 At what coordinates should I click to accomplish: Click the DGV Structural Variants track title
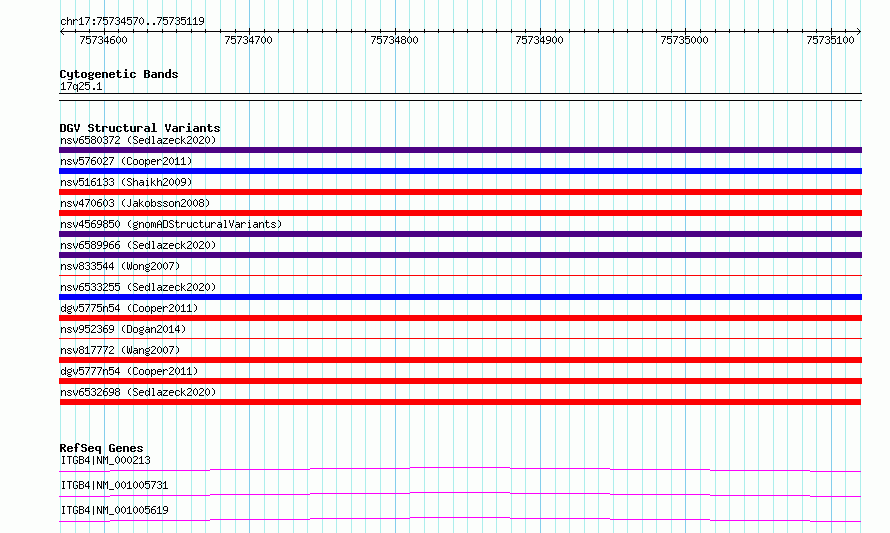click(x=140, y=128)
